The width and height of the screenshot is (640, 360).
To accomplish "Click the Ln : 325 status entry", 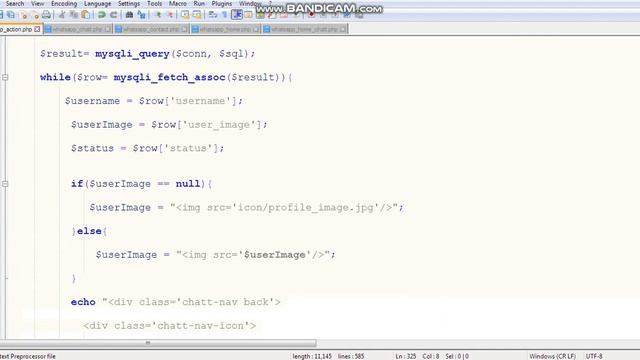I will click(x=405, y=356).
